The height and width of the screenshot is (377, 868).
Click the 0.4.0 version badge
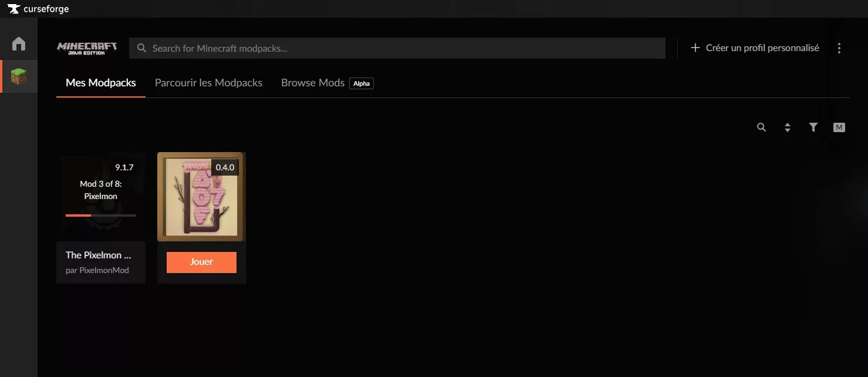225,167
